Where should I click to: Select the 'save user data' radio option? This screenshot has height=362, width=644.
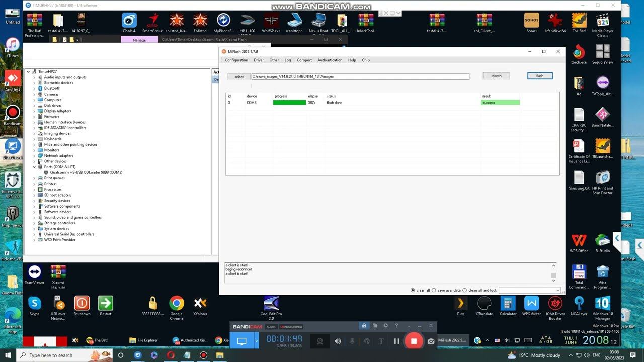(434, 290)
